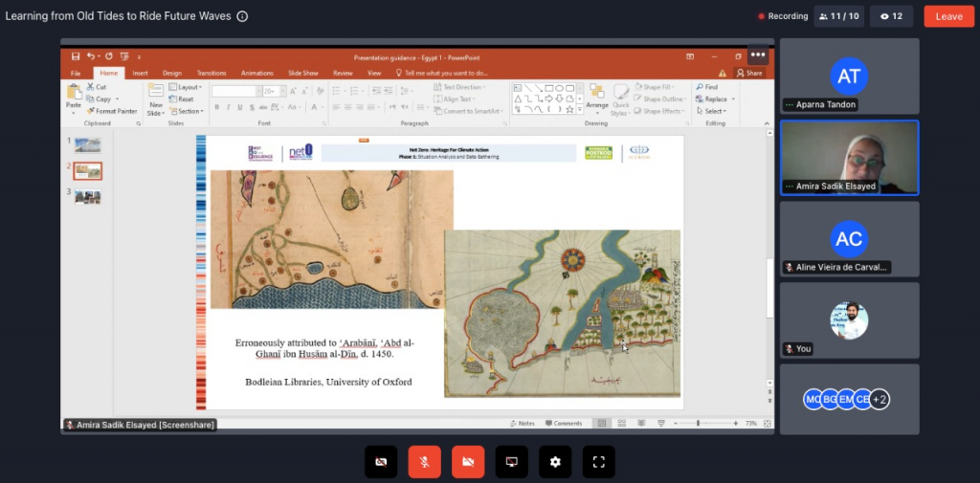Open the Layout dropdown in Slides group
The image size is (980, 483).
(x=186, y=87)
